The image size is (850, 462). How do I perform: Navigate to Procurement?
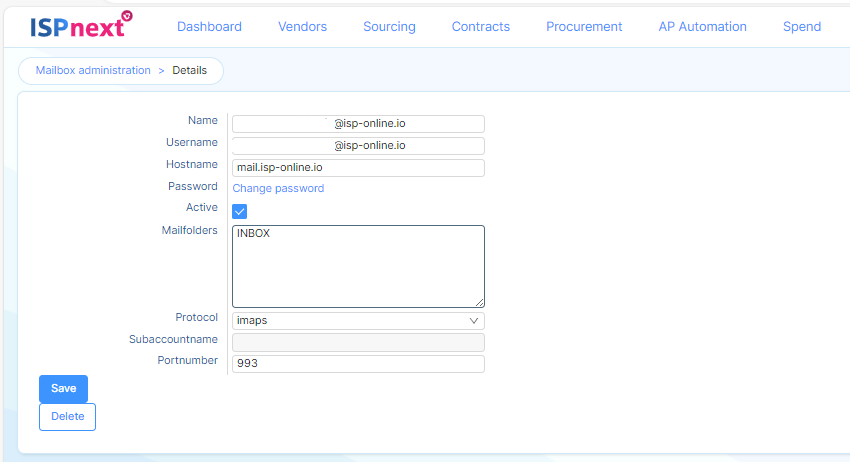(x=584, y=27)
